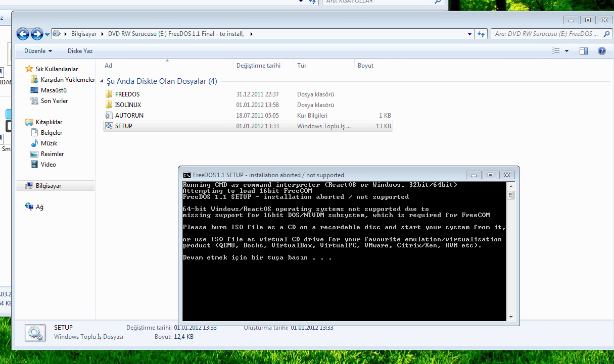Open Ağ in navigation pane
The image size is (614, 364).
pyautogui.click(x=39, y=207)
